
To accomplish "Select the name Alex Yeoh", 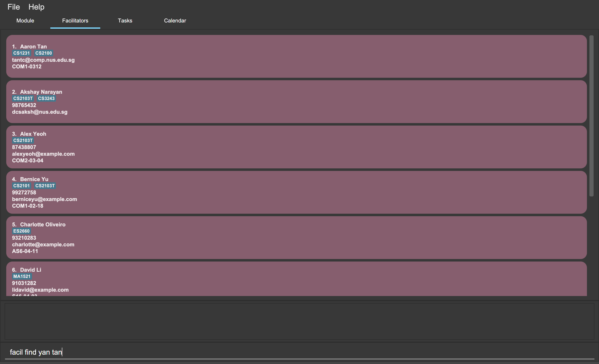I will pos(33,134).
